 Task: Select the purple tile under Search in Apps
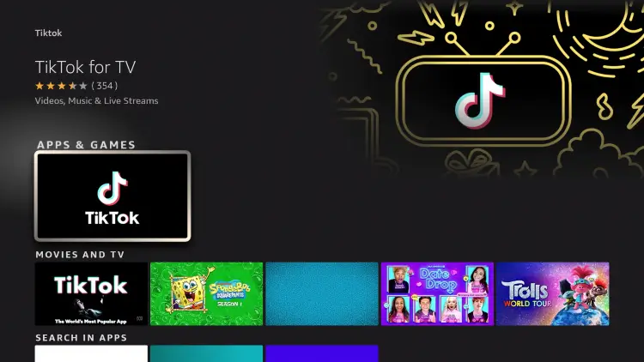pyautogui.click(x=322, y=353)
